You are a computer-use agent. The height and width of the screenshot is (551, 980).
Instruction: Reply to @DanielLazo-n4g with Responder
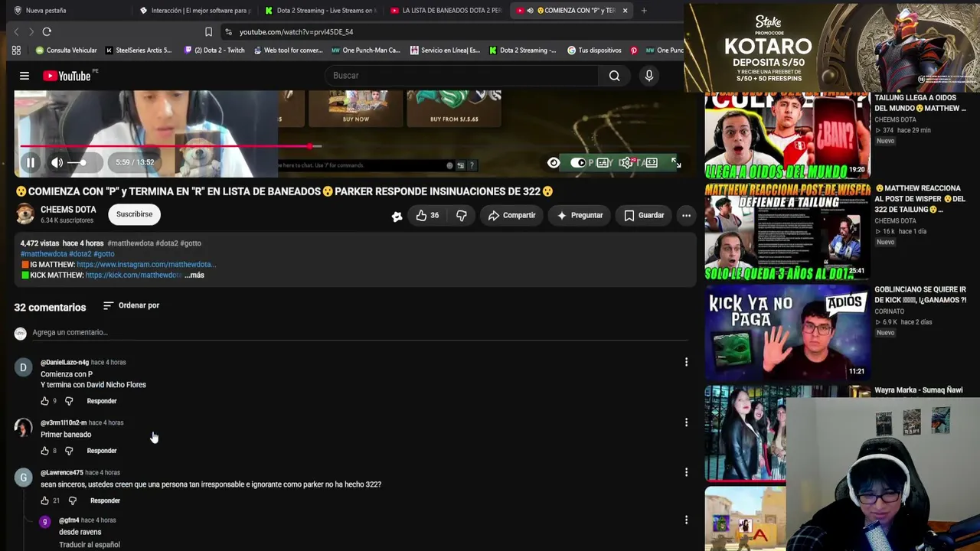coord(102,401)
